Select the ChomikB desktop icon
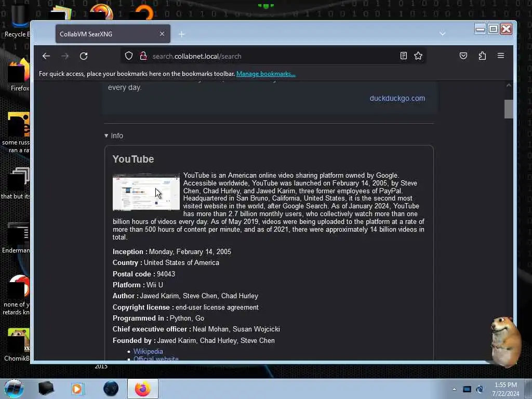The image size is (532, 399). click(x=18, y=345)
